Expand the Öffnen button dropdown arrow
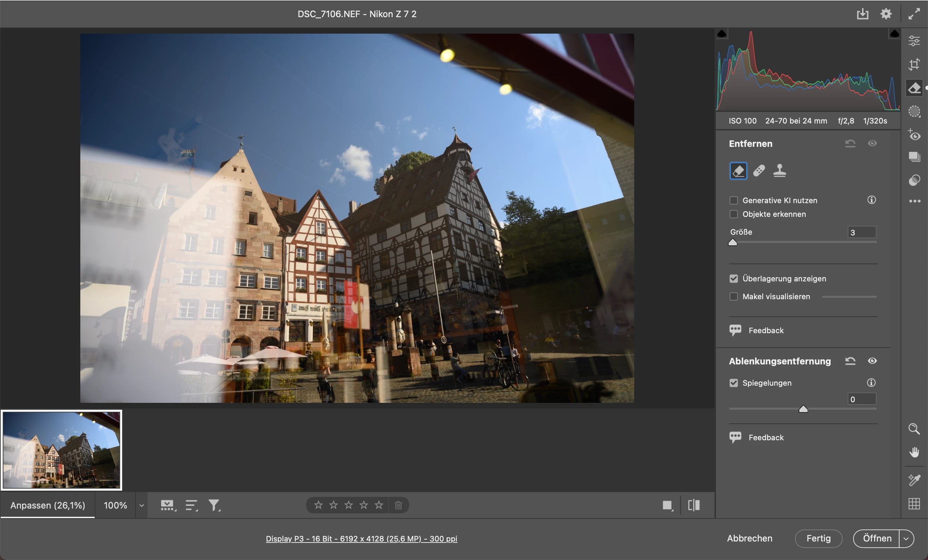Image resolution: width=928 pixels, height=560 pixels. (906, 538)
